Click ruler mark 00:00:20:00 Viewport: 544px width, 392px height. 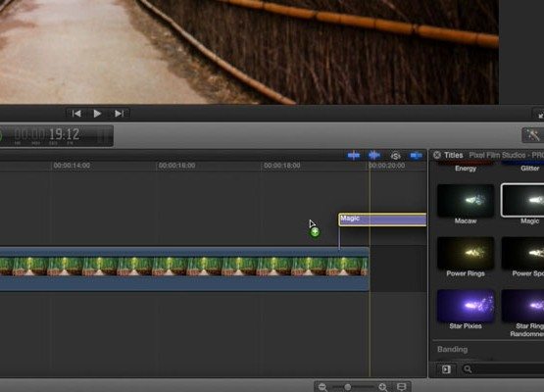tap(387, 166)
